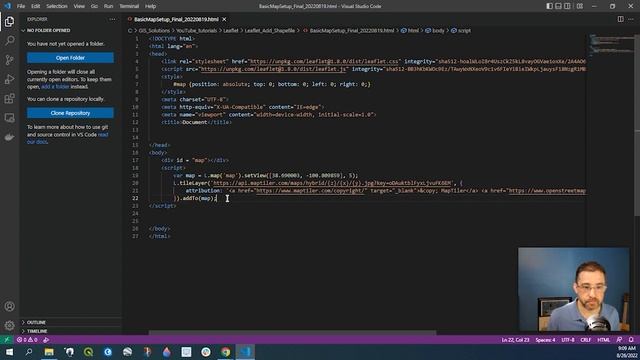Open the Accounts menu icon
Screen dimensions: 640x360
pos(9,306)
